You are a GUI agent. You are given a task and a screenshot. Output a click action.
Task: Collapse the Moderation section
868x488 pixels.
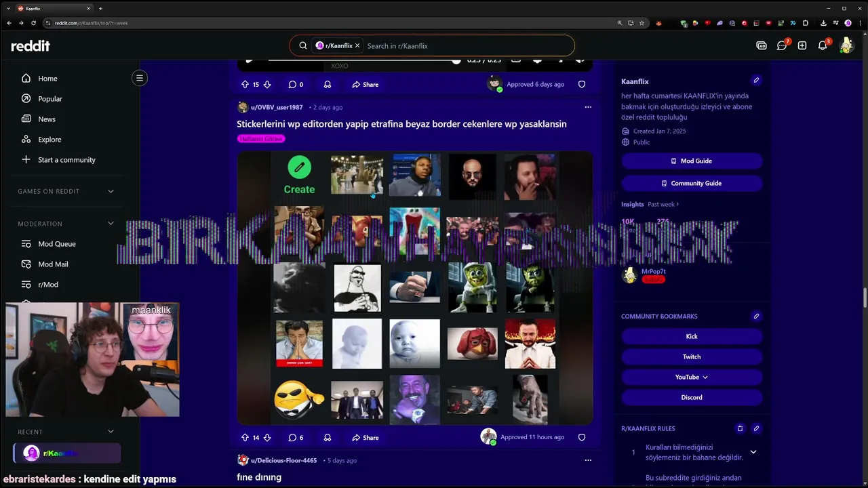tap(111, 224)
